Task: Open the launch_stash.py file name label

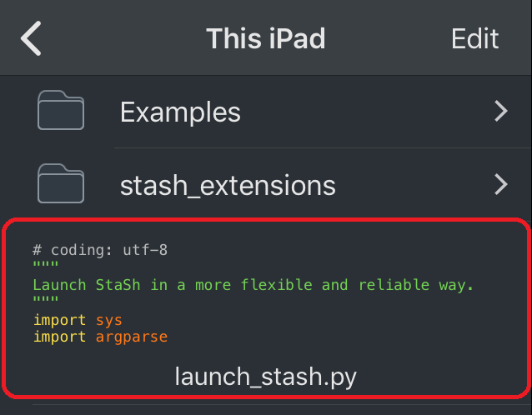Action: click(x=266, y=377)
